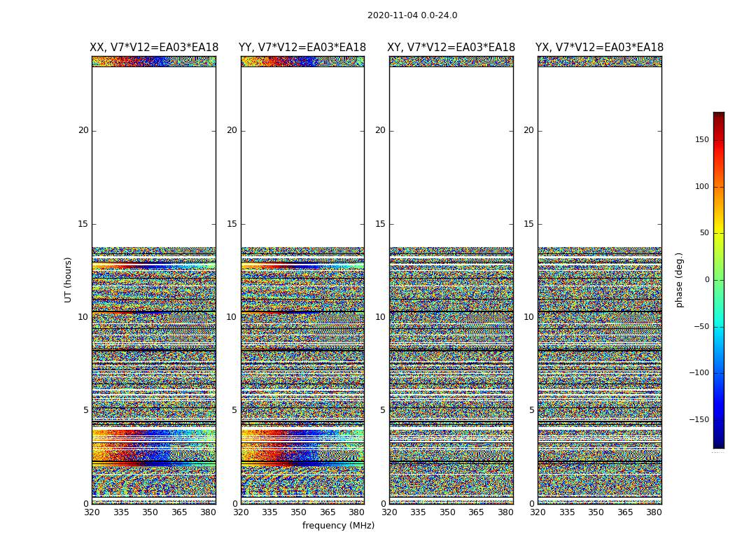Select the XX, V7*V12=EA03*EA18 panel title

[154, 48]
